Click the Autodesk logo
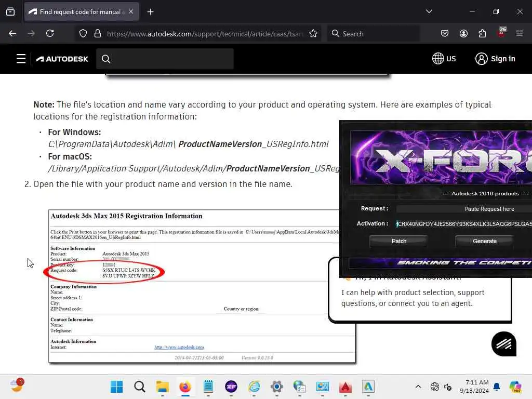532x399 pixels. (x=62, y=59)
